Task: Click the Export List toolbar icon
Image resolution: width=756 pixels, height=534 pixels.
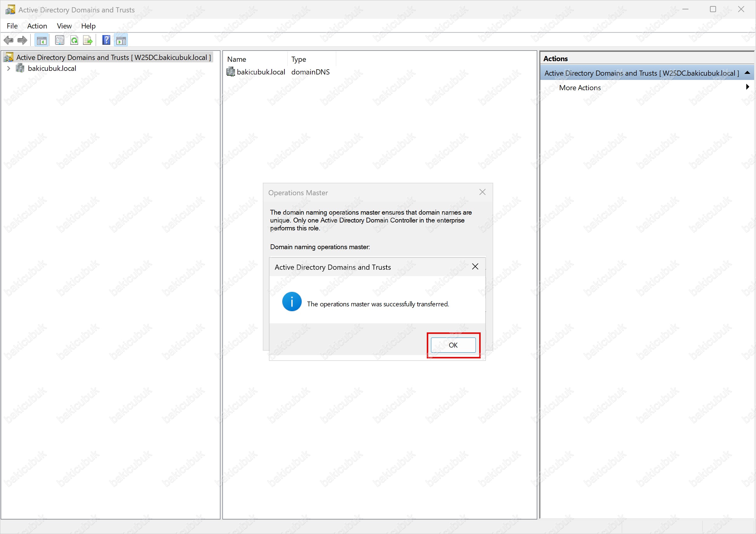Action: pos(88,41)
